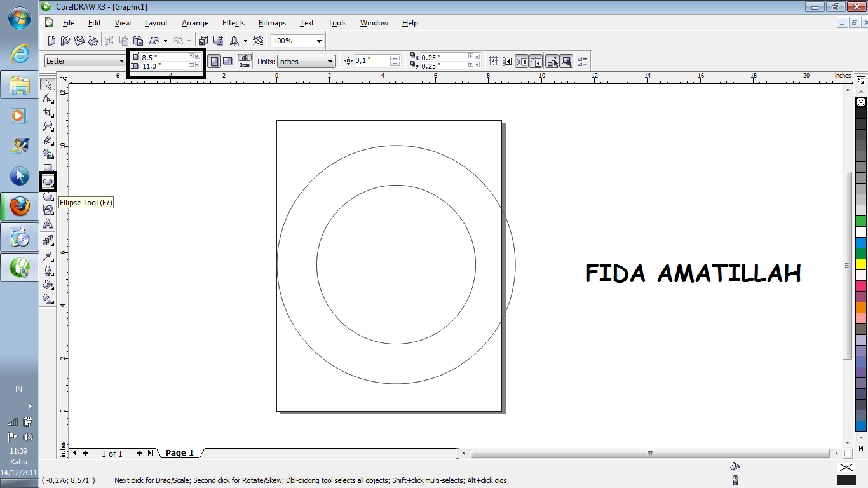Create a new document
This screenshot has width=868, height=488.
[51, 41]
